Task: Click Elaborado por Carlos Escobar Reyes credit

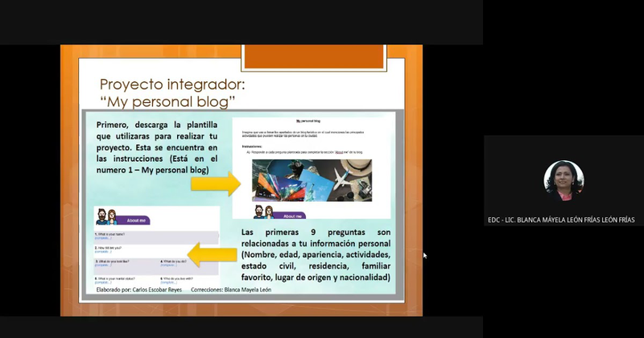Action: tap(138, 290)
